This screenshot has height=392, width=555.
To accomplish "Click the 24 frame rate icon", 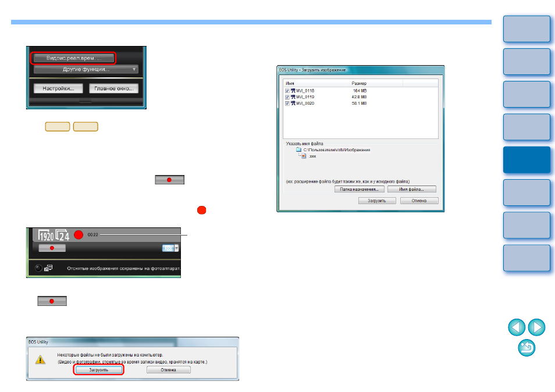I will [63, 236].
